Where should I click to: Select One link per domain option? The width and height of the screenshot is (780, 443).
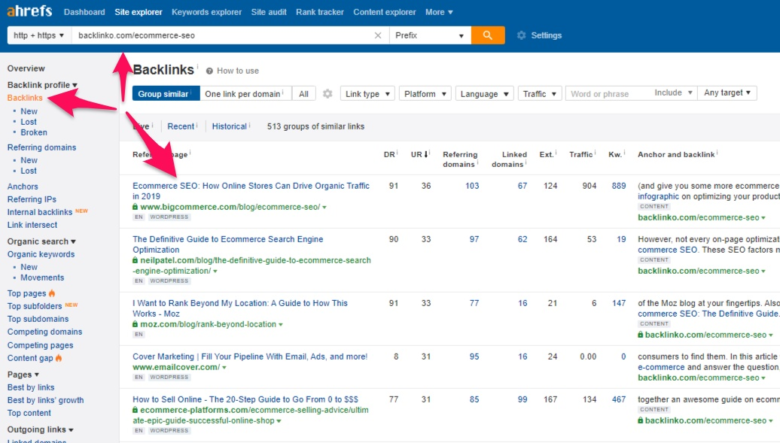[246, 93]
